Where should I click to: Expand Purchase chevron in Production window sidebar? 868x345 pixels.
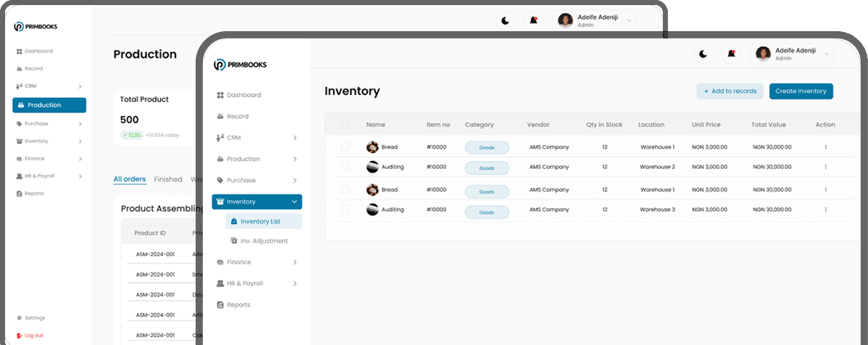point(80,124)
